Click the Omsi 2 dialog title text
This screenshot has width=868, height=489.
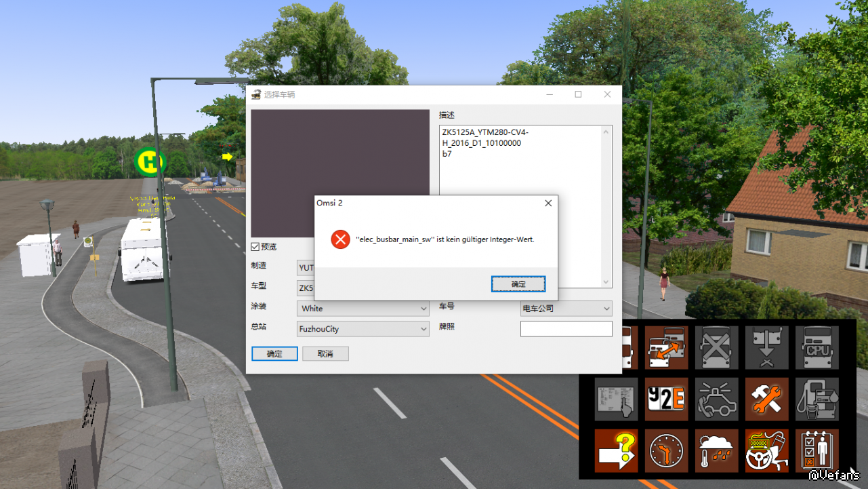(329, 203)
